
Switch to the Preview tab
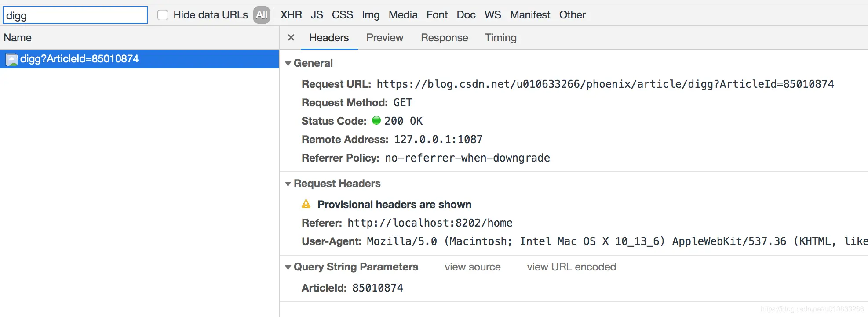[x=385, y=38]
